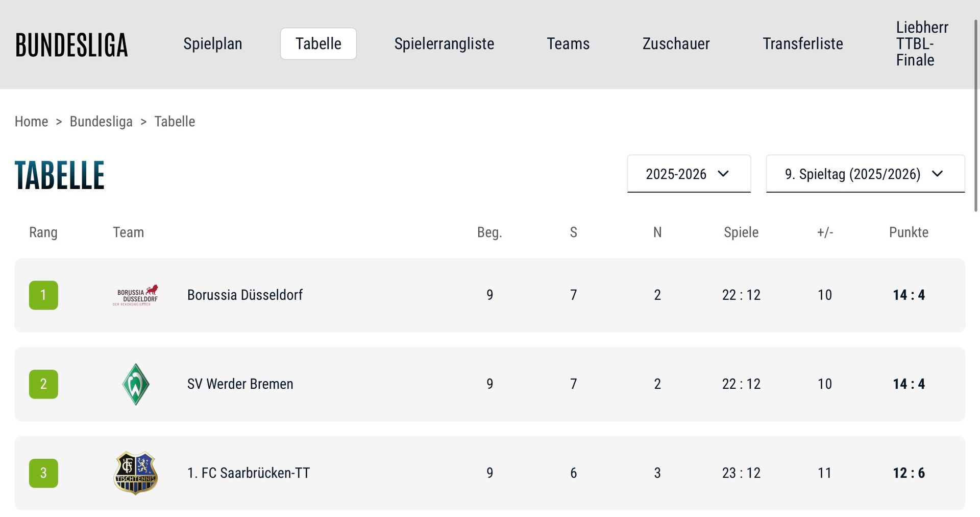
Task: Open the 2025-2026 season dropdown
Action: (689, 174)
